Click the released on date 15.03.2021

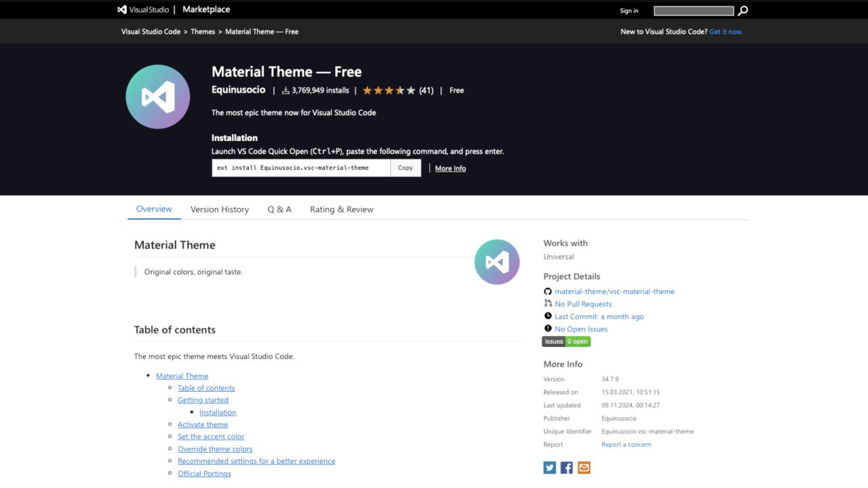[631, 392]
